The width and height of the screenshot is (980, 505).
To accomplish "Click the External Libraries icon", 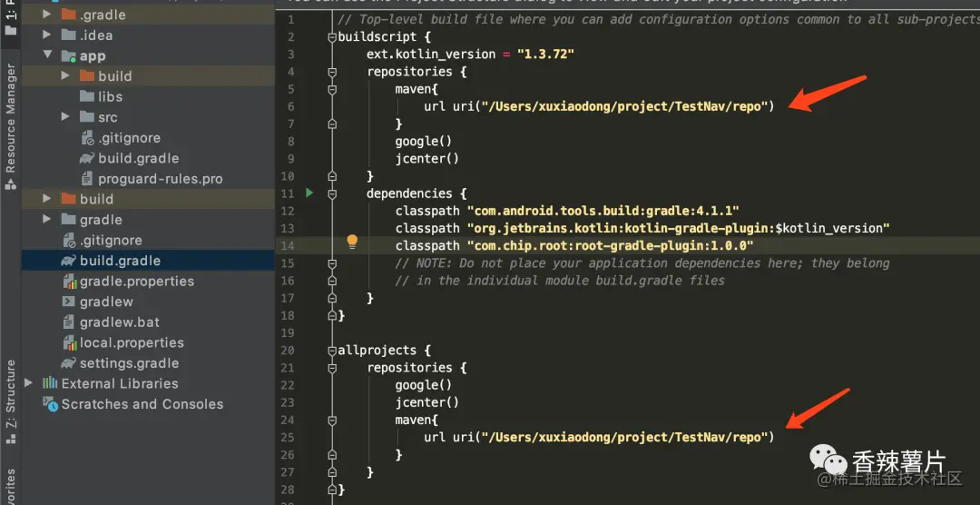I will (x=49, y=383).
